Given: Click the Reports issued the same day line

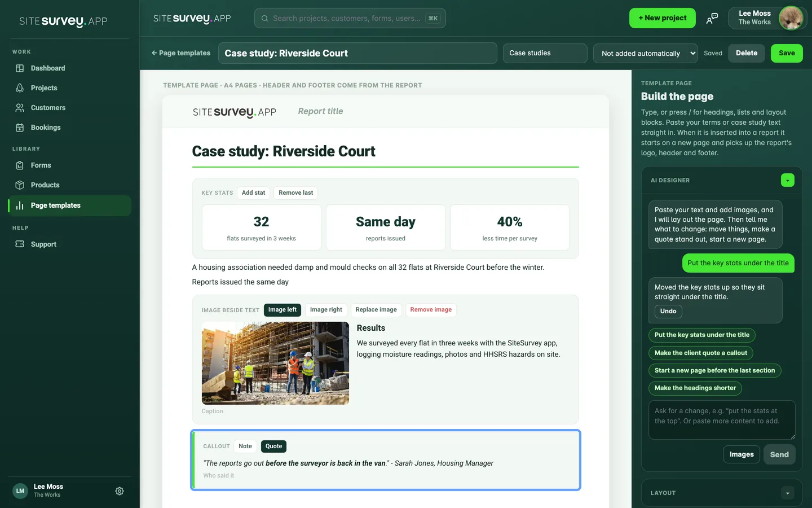Looking at the screenshot, I should pos(240,282).
